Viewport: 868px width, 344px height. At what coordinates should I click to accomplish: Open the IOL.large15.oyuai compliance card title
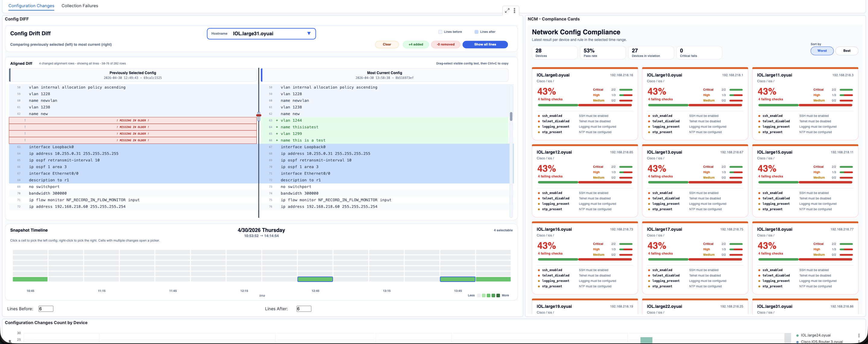click(774, 152)
